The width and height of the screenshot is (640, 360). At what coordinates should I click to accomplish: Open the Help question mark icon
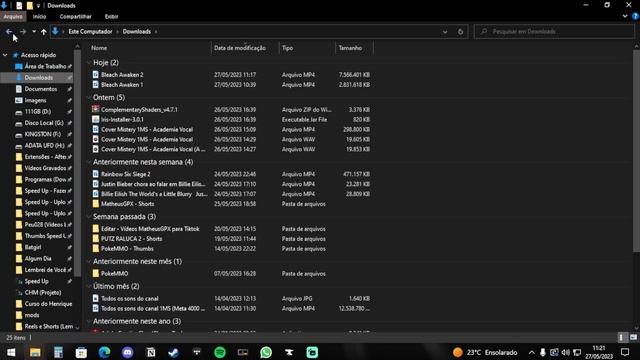pyautogui.click(x=635, y=16)
